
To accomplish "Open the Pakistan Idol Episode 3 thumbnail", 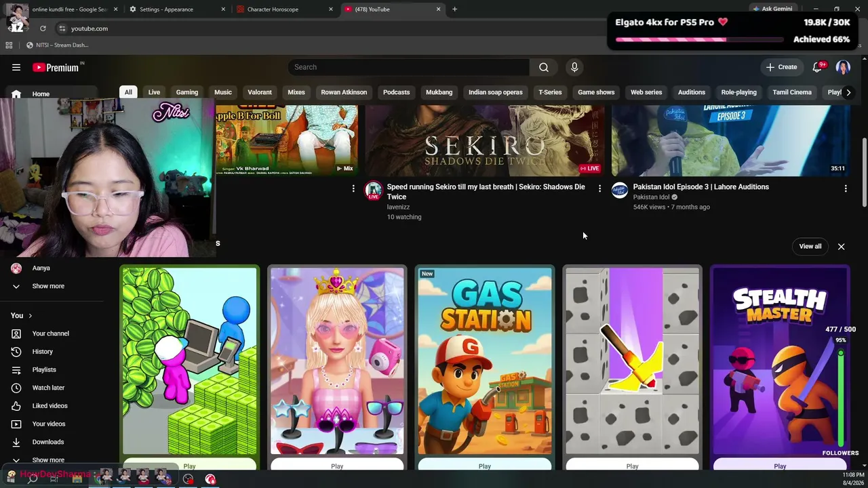I will click(731, 140).
